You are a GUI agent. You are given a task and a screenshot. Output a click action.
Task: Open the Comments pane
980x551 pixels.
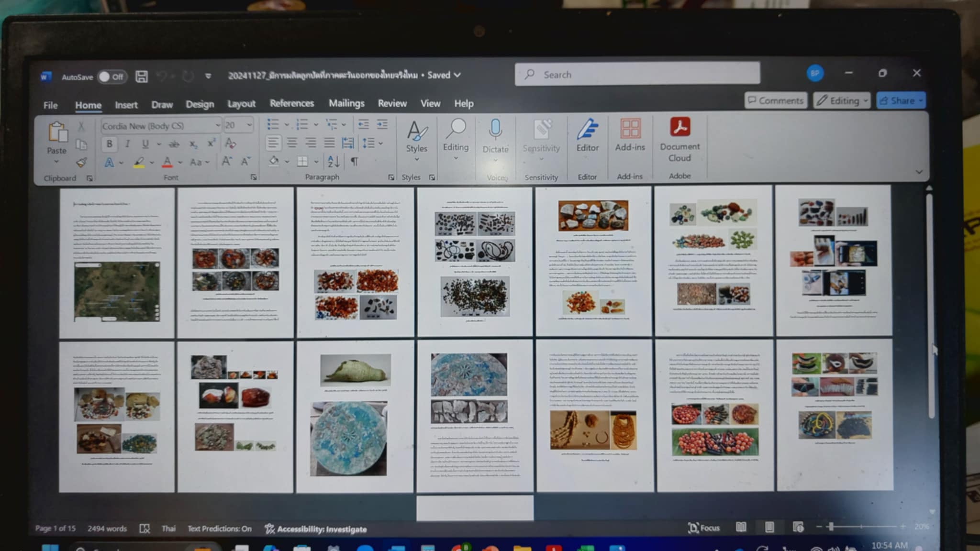point(776,100)
